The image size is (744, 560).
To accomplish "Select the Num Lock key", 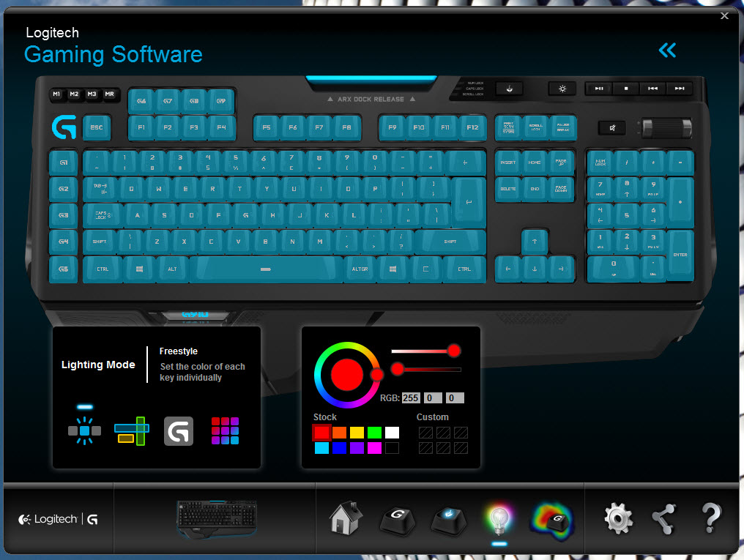I will pos(600,163).
